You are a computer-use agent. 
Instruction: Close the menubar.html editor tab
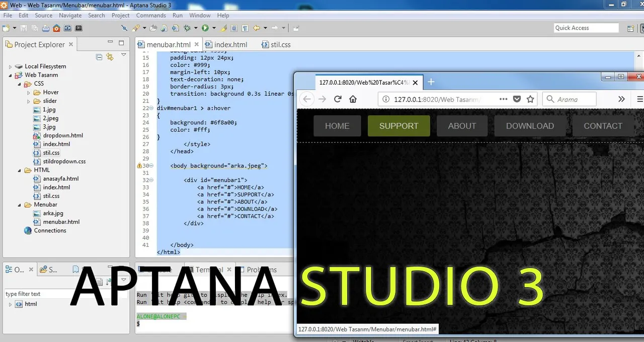click(x=197, y=44)
